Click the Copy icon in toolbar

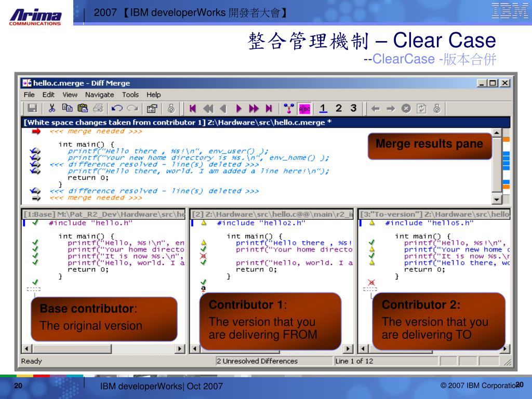[67, 108]
